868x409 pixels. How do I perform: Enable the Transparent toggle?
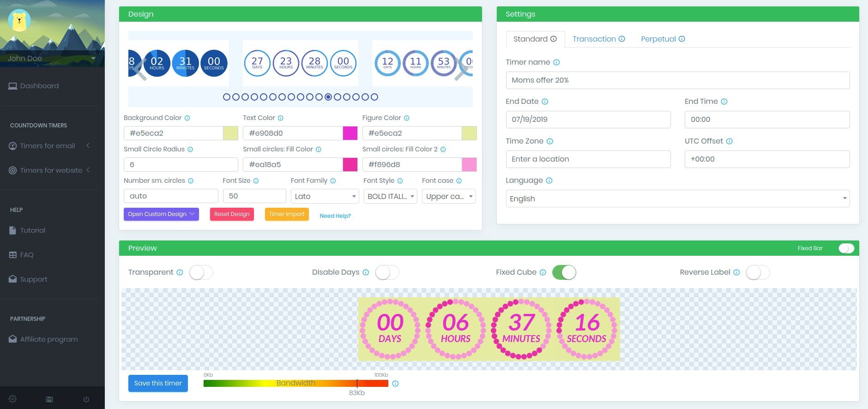(x=201, y=272)
